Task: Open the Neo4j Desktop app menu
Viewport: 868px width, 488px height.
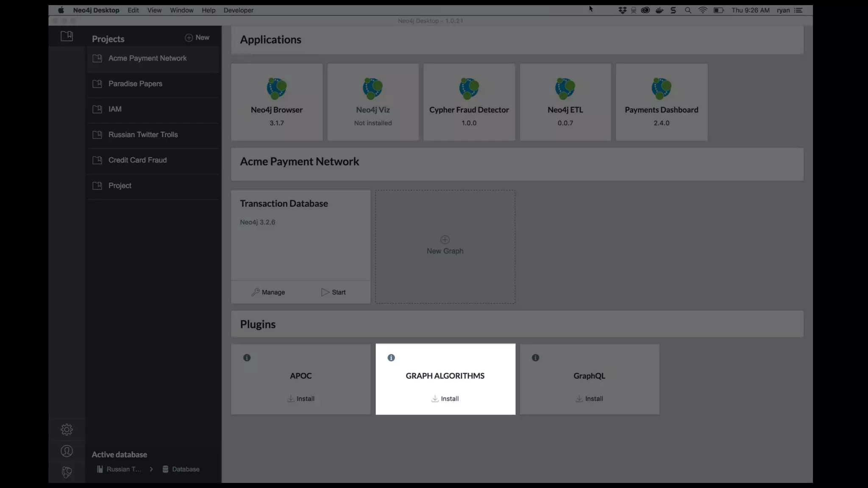Action: pos(96,10)
